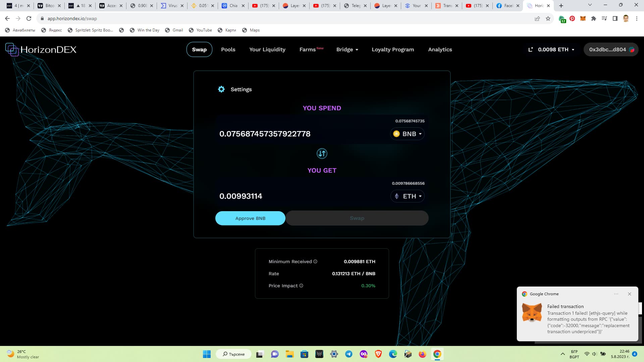Screen dimensions: 644x362
Task: Click the wallet address 0x3dbc...d804 button
Action: point(611,50)
